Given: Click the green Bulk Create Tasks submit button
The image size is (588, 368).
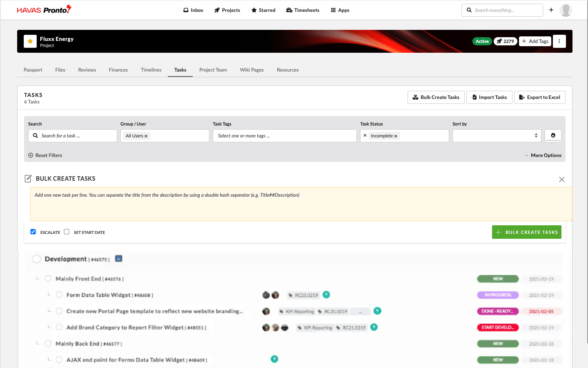Looking at the screenshot, I should [527, 232].
